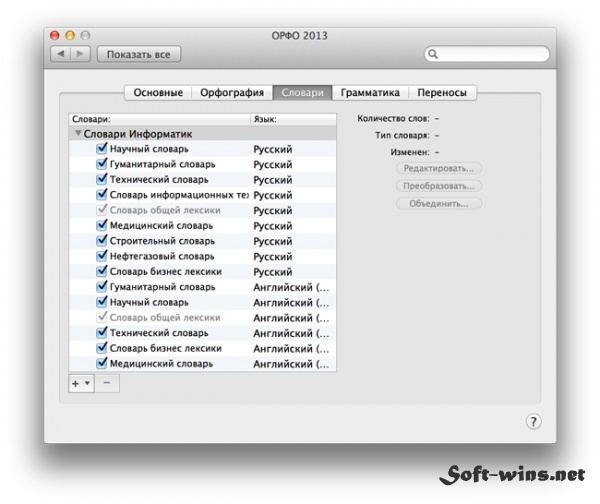Click the Язык column header
Image resolution: width=600 pixels, height=504 pixels.
(293, 119)
